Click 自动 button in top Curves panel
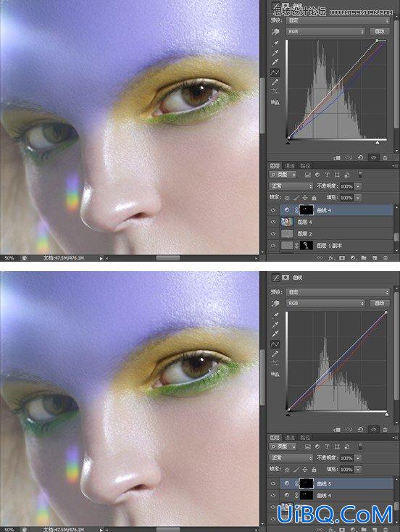Screen dimensions: 400x532 tap(380, 32)
